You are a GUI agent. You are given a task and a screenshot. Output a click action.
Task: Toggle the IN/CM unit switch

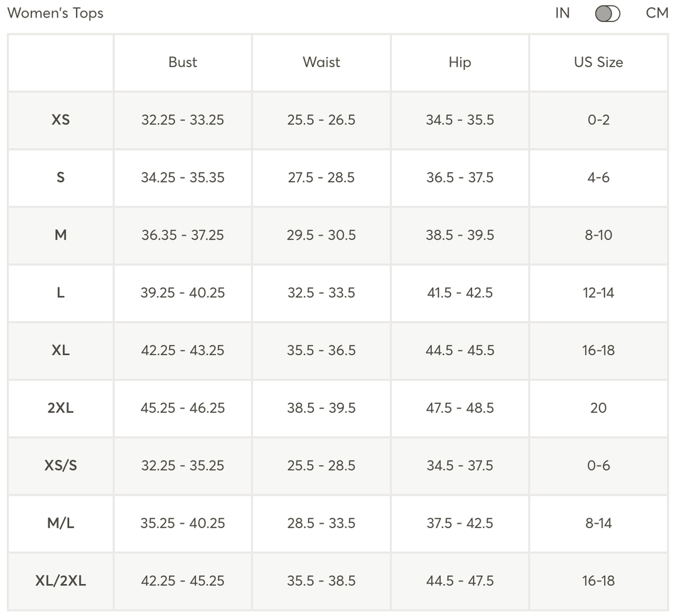(x=607, y=14)
